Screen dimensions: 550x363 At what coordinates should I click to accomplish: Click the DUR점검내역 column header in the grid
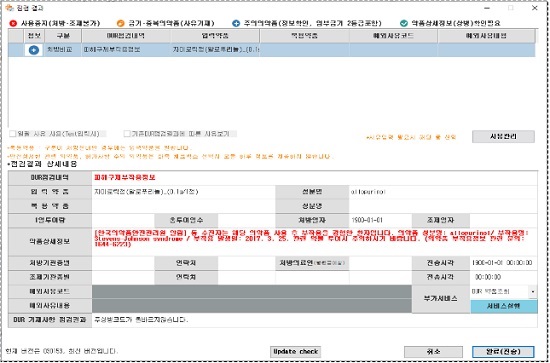pos(126,36)
